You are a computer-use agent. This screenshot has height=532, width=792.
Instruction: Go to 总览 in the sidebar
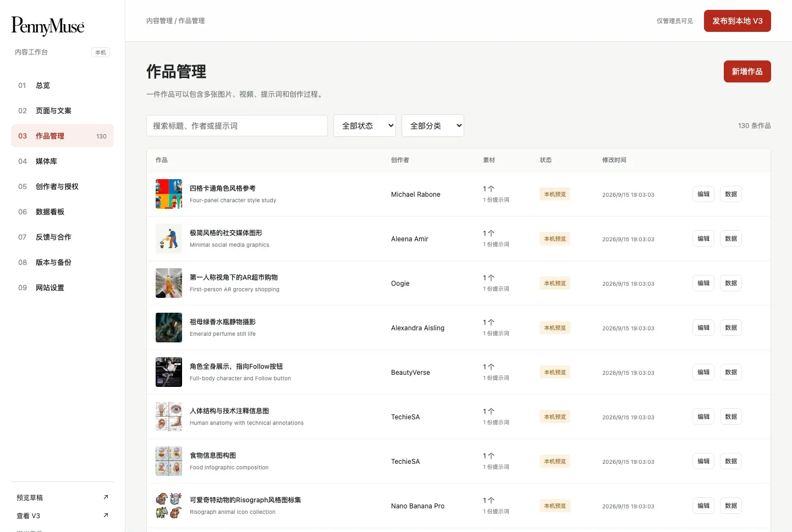62,85
